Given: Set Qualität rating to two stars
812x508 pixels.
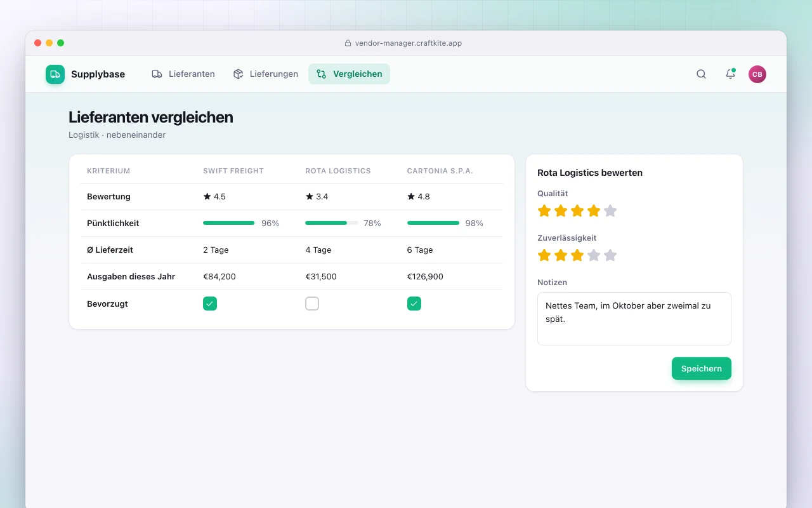Looking at the screenshot, I should click(561, 211).
